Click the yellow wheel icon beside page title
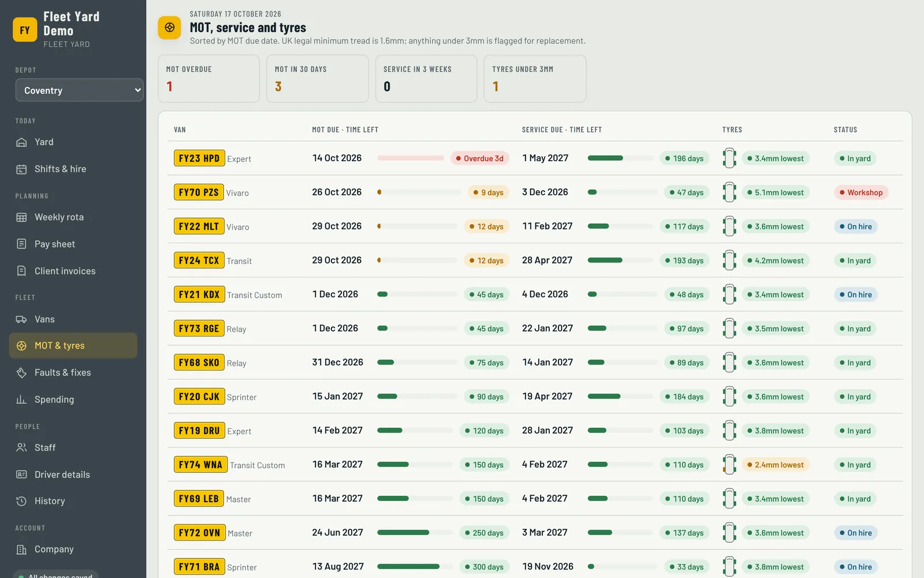This screenshot has height=578, width=924. [170, 27]
